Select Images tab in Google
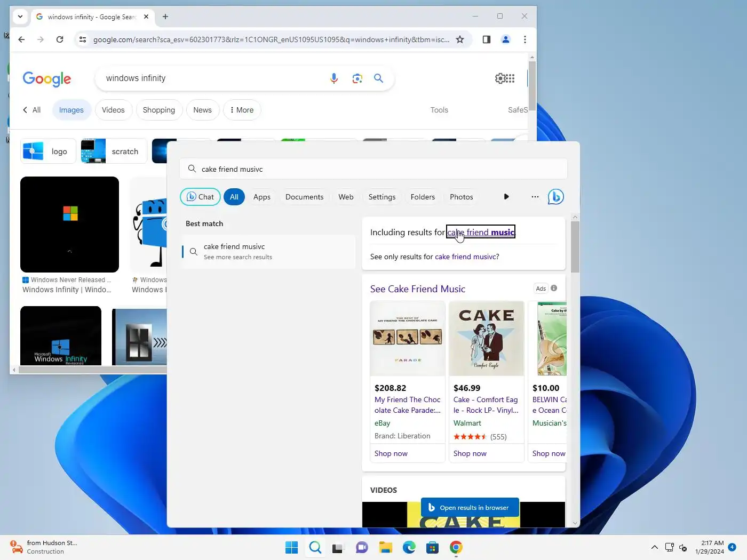 pos(71,110)
